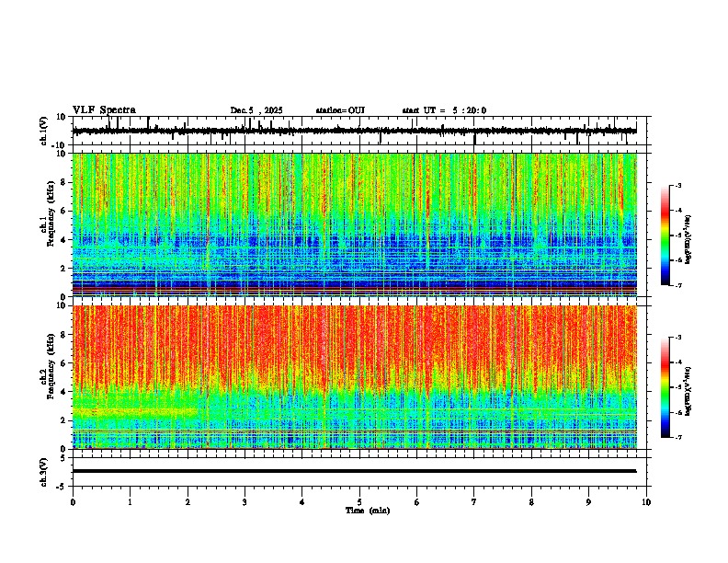The height and width of the screenshot is (563, 728).
Task: Click time axis tick label "10"
Action: [646, 502]
